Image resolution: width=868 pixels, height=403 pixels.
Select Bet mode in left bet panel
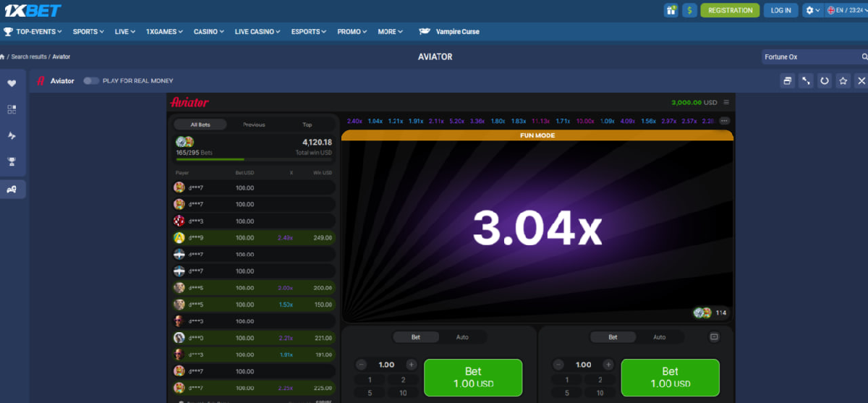tap(416, 337)
